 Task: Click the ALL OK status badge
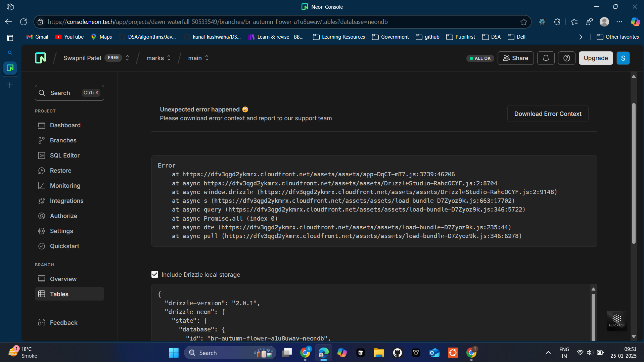[480, 58]
